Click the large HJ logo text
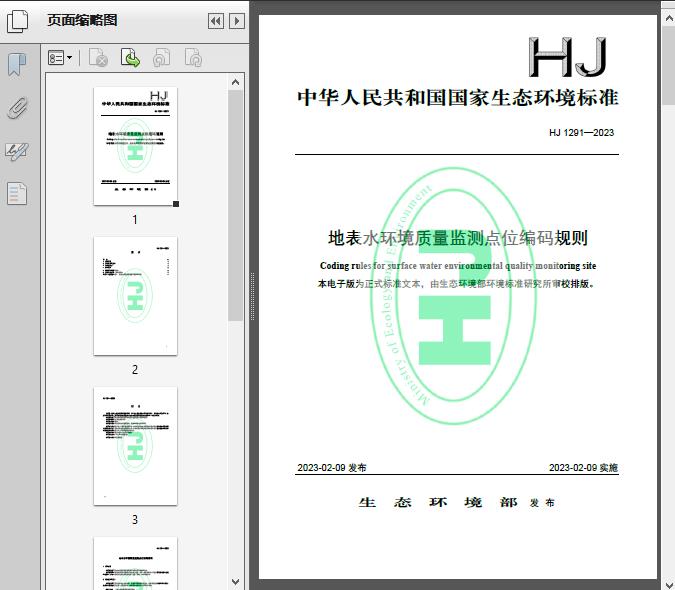675x590 pixels. [x=568, y=57]
